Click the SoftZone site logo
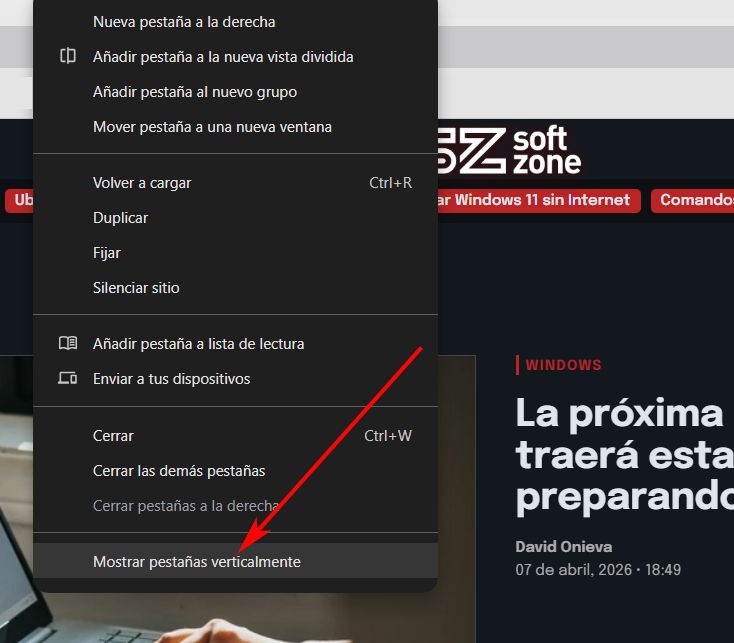 tap(509, 150)
